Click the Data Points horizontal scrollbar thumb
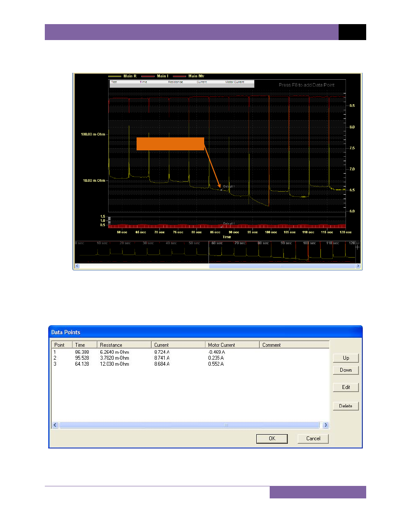This screenshot has height=532, width=411. click(190, 425)
